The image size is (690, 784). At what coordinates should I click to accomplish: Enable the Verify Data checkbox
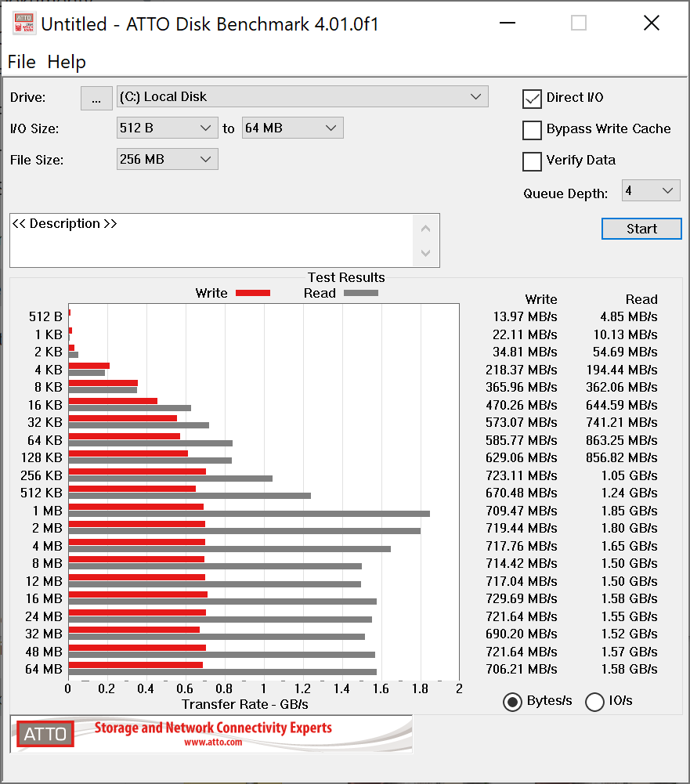533,161
